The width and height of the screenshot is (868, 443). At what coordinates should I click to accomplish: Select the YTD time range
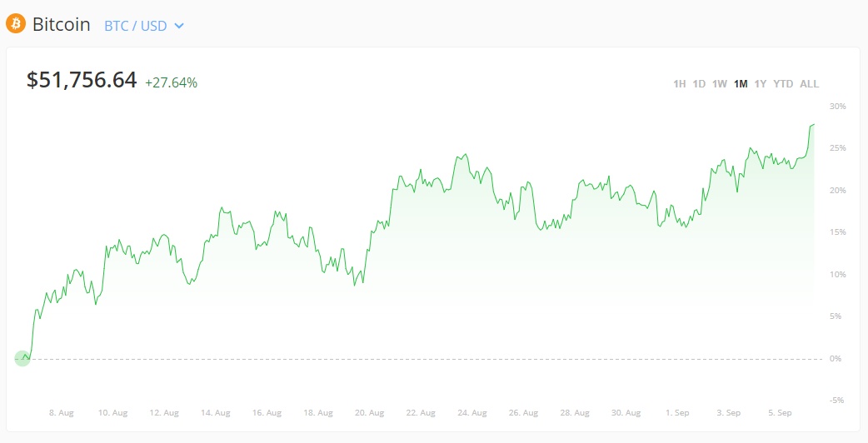pos(783,83)
